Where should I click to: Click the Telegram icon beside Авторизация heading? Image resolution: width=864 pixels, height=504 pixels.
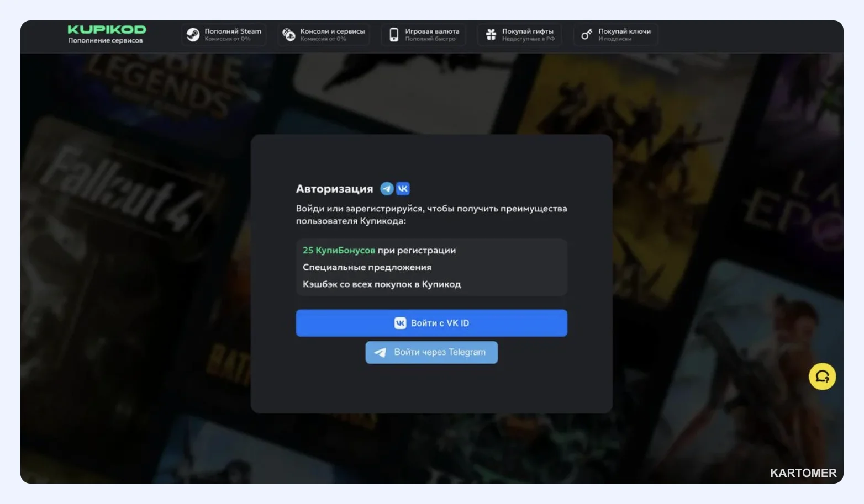(x=387, y=189)
